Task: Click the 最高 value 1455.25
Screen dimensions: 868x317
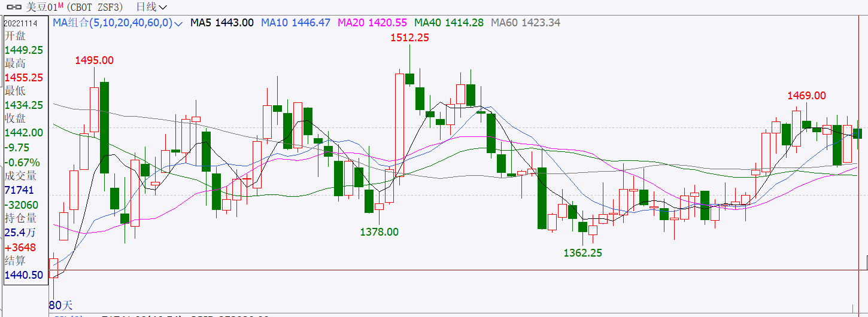Action: pyautogui.click(x=24, y=78)
